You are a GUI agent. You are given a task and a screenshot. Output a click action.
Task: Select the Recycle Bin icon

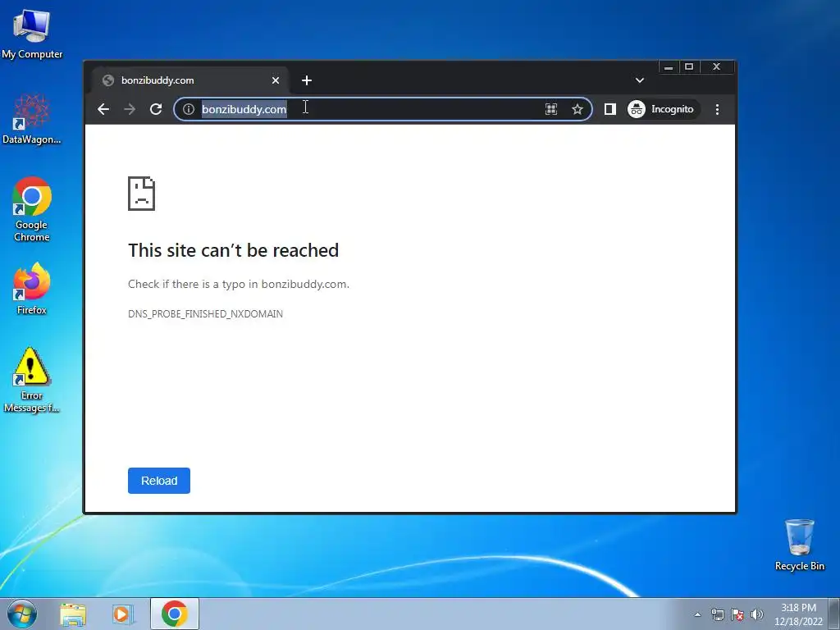[x=799, y=545]
